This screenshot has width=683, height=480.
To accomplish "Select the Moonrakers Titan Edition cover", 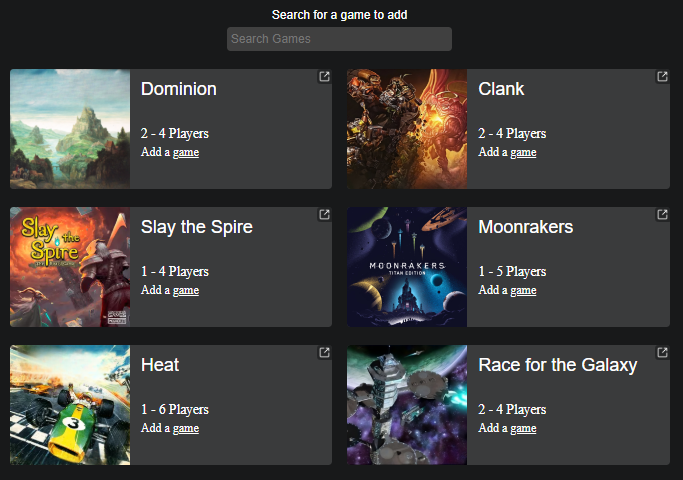I will [407, 267].
